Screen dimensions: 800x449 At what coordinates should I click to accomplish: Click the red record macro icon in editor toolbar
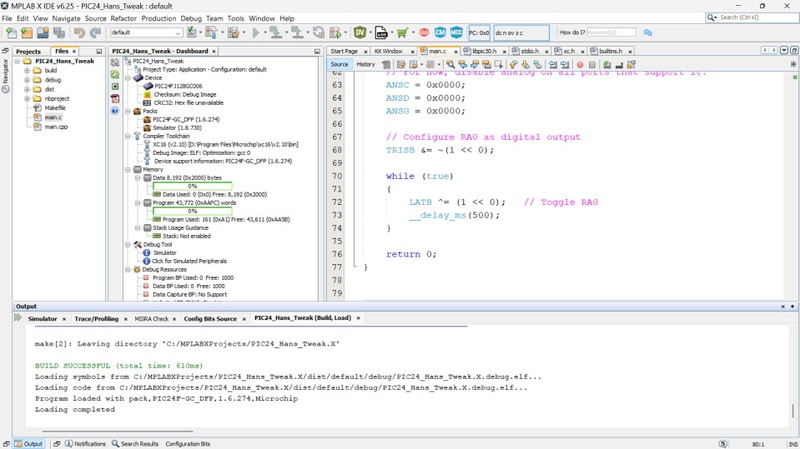580,65
